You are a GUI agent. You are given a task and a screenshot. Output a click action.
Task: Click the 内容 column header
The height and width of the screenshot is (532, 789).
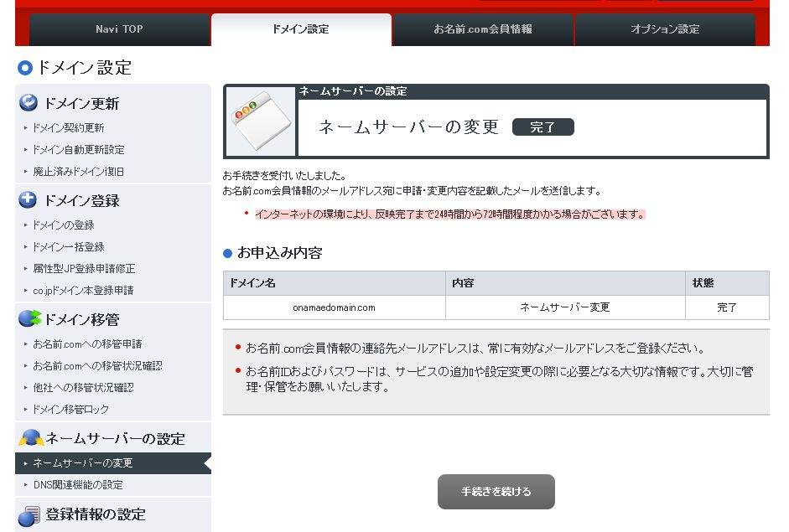tap(565, 283)
